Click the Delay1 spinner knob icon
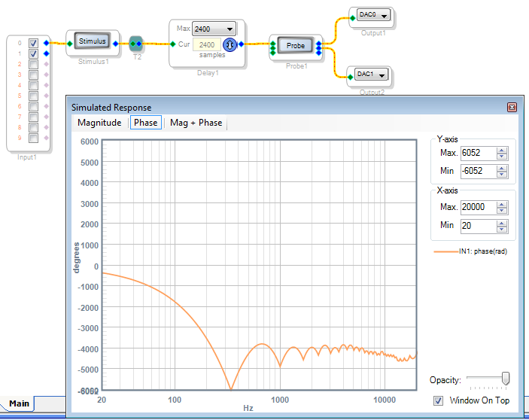This screenshot has width=529, height=420. pyautogui.click(x=230, y=44)
